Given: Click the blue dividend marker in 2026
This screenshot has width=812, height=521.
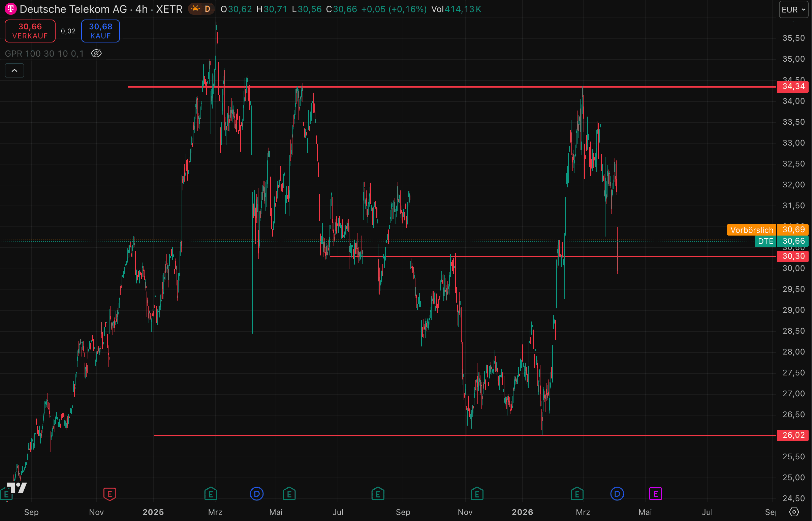Looking at the screenshot, I should pyautogui.click(x=617, y=494).
